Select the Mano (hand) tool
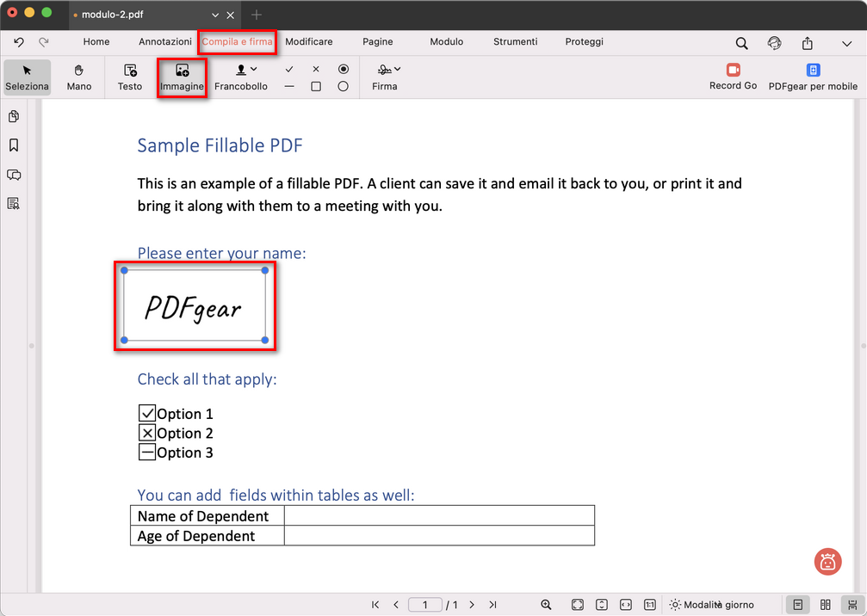 [x=78, y=77]
